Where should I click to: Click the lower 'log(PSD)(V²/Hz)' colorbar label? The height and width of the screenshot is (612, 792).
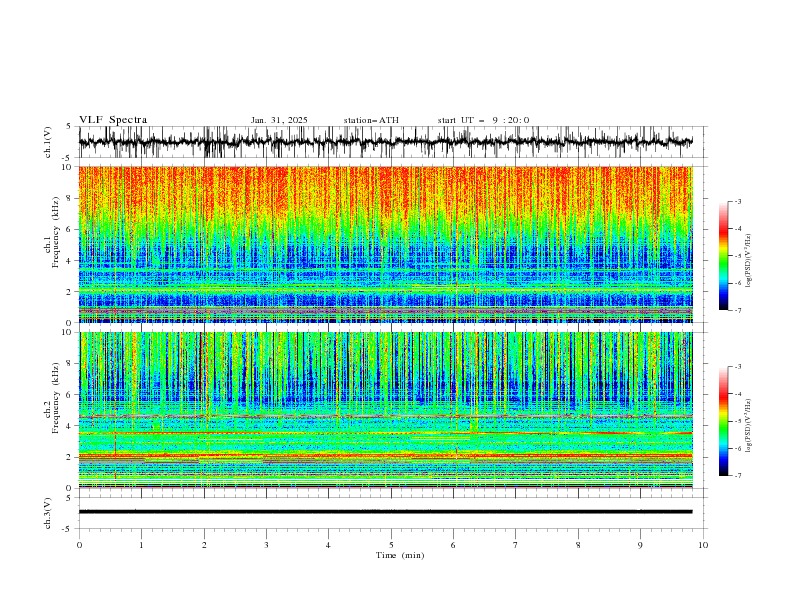point(748,426)
